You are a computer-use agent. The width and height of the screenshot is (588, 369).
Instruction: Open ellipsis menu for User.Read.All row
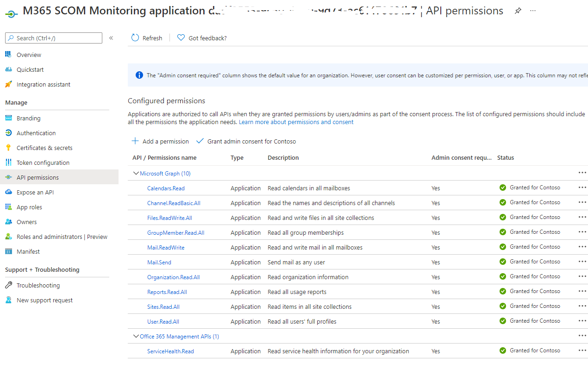point(582,321)
